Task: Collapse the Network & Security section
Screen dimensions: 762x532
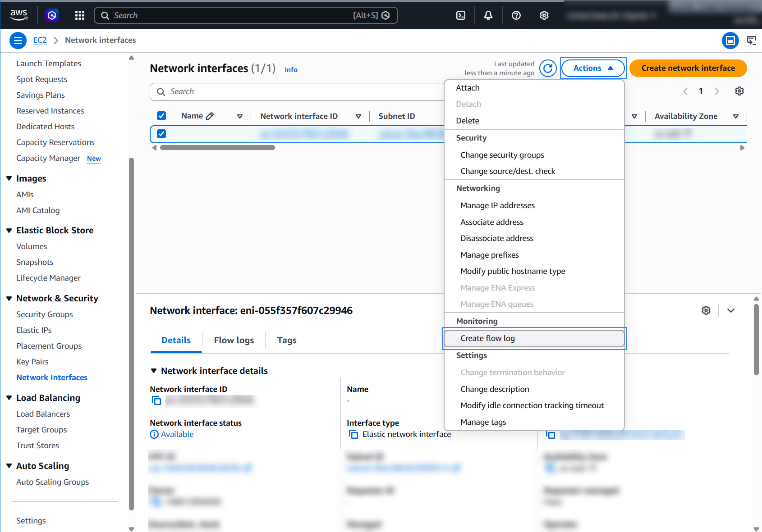Action: [x=9, y=298]
